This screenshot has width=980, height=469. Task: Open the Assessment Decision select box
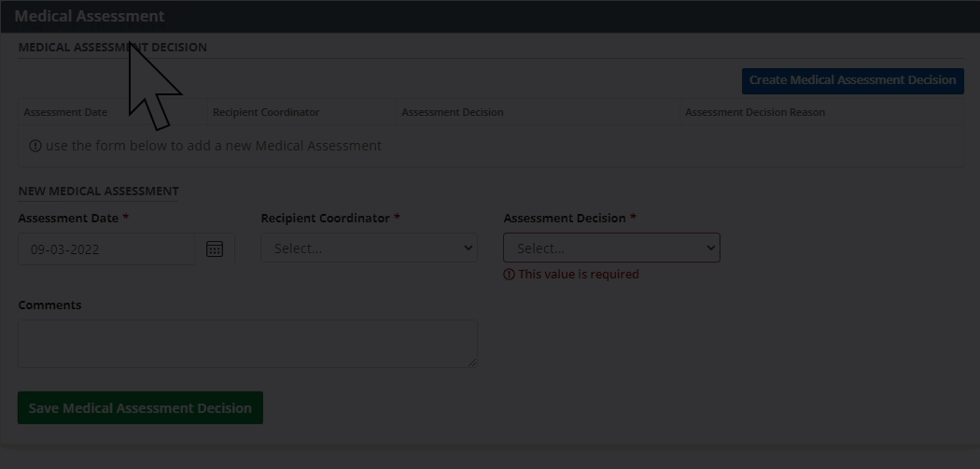[611, 249]
